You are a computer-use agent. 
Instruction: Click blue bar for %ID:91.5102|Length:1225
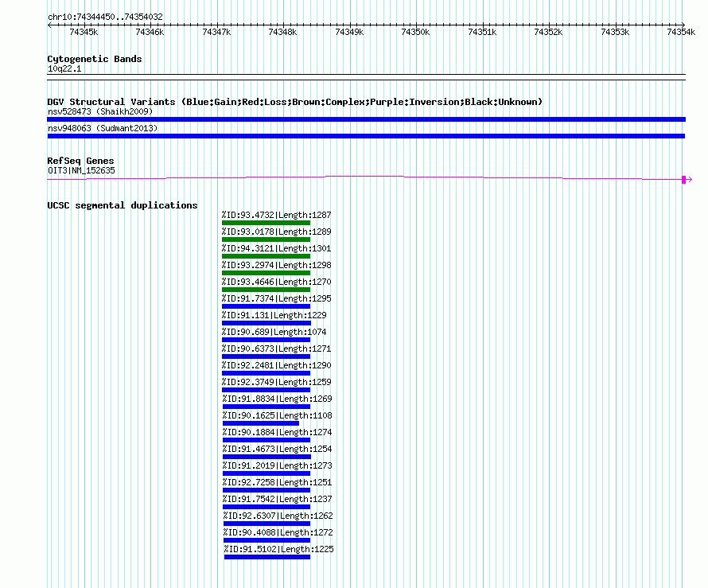(x=267, y=557)
